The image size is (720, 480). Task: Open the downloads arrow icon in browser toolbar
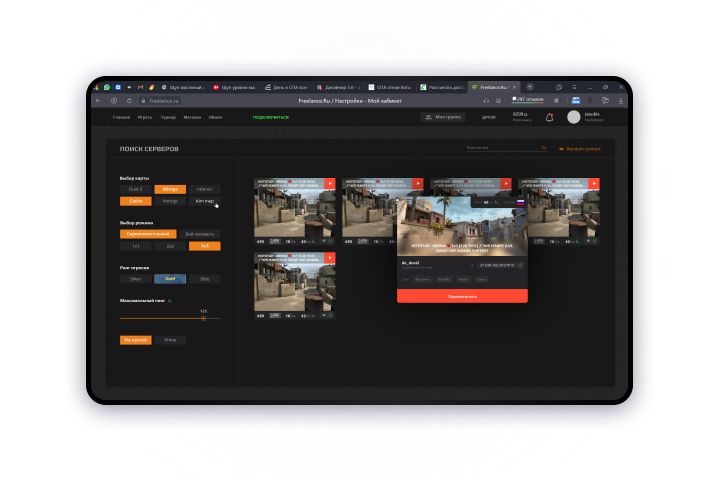click(620, 101)
